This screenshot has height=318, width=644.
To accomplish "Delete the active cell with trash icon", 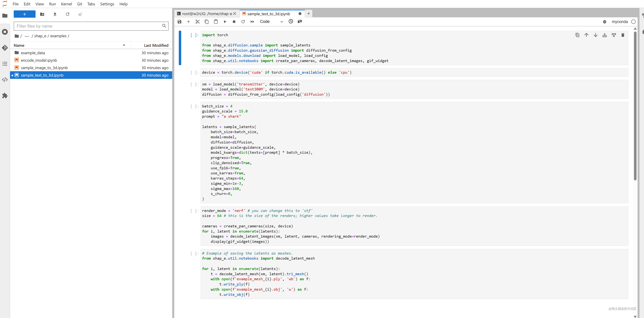I will (x=623, y=35).
